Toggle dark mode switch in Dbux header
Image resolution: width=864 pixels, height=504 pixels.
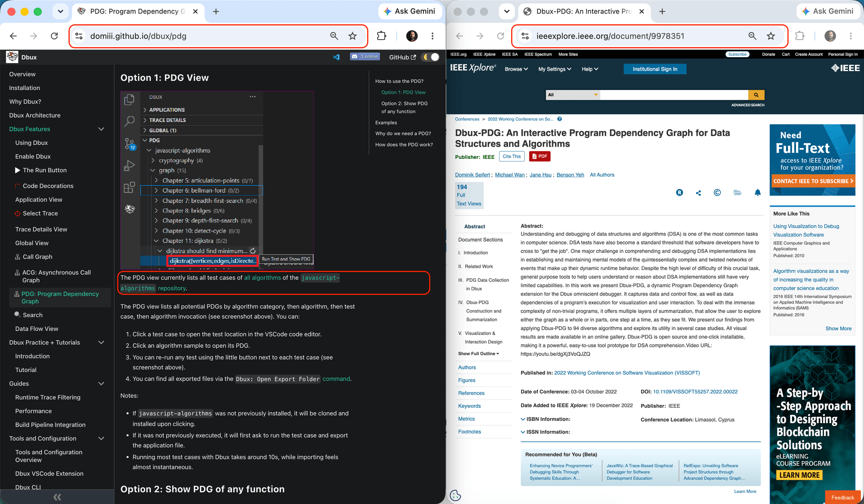pos(430,57)
